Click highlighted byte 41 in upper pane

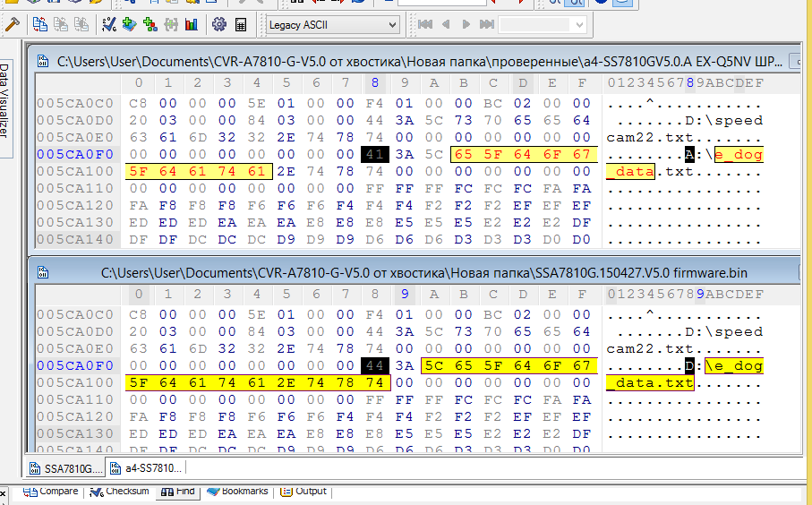(373, 154)
